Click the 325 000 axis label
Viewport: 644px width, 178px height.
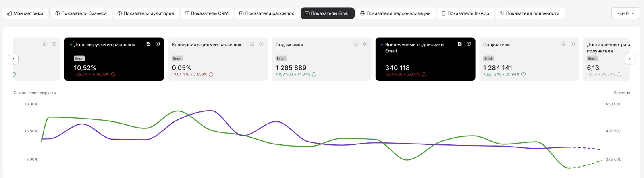613,159
